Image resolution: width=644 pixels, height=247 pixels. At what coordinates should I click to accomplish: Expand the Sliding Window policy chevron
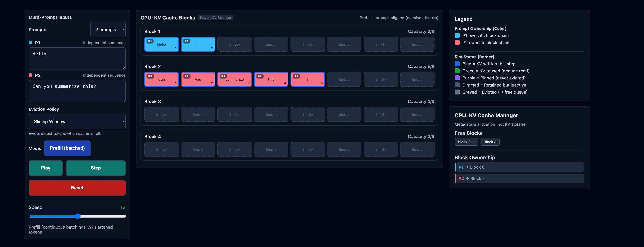[122, 122]
